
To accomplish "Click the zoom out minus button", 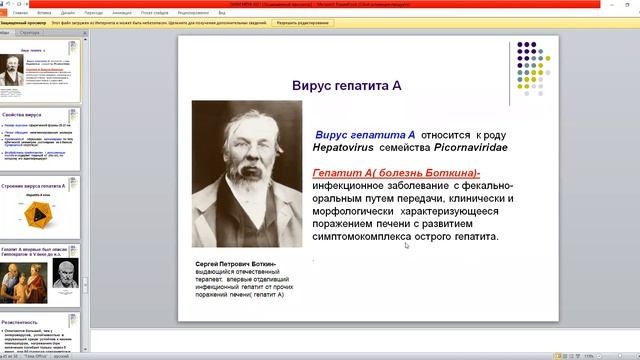I will tap(599, 356).
